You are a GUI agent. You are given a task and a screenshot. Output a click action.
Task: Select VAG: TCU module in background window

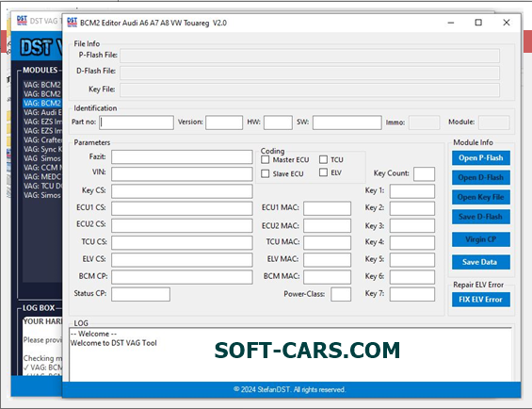click(x=42, y=186)
